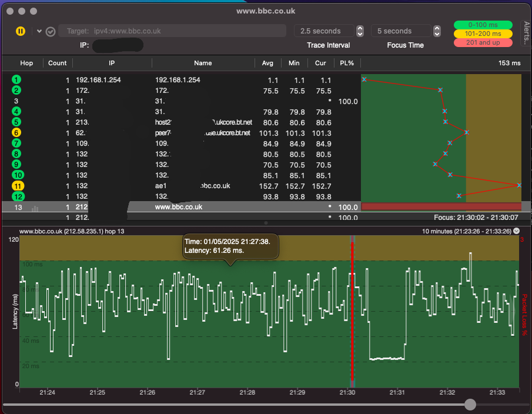Select the yellow hop 6 circle icon
532x414 pixels.
pyautogui.click(x=16, y=133)
